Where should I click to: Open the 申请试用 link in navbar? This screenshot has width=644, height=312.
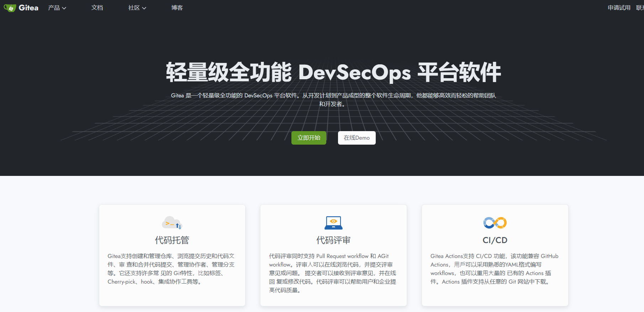619,8
